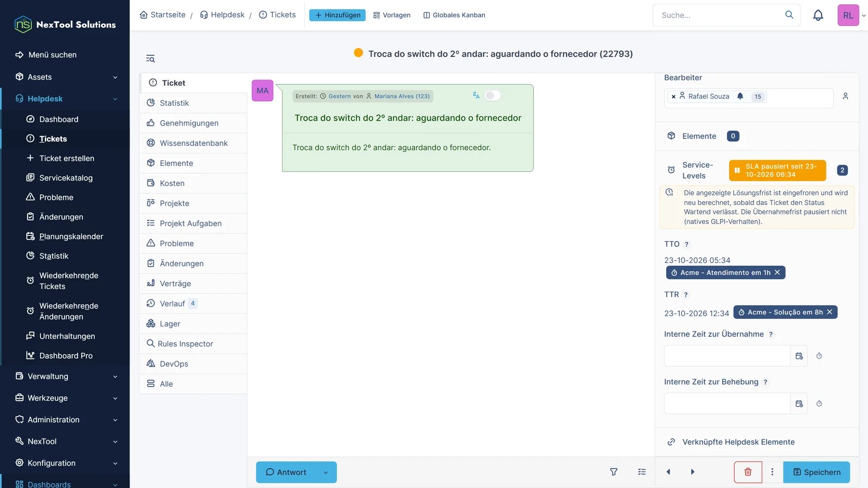Viewport: 868px width, 488px height.
Task: Click timer icon beside Behebung field
Action: (x=819, y=403)
